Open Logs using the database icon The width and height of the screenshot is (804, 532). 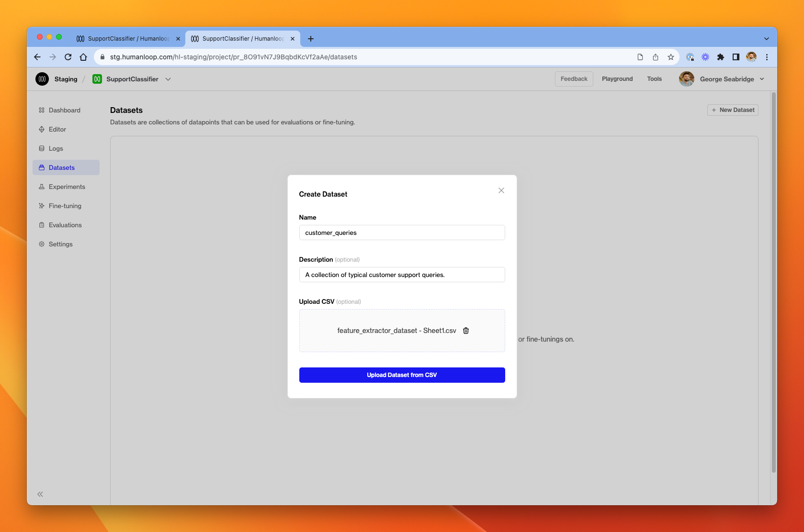pyautogui.click(x=42, y=148)
